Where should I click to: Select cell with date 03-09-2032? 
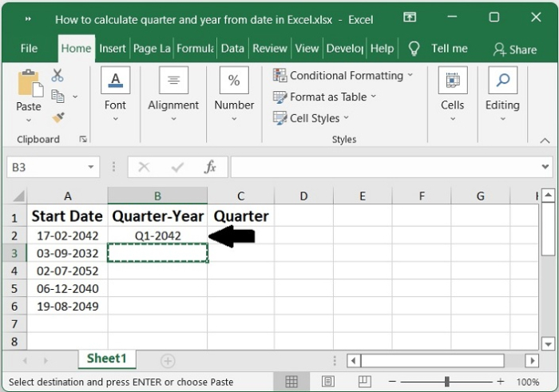[x=67, y=253]
